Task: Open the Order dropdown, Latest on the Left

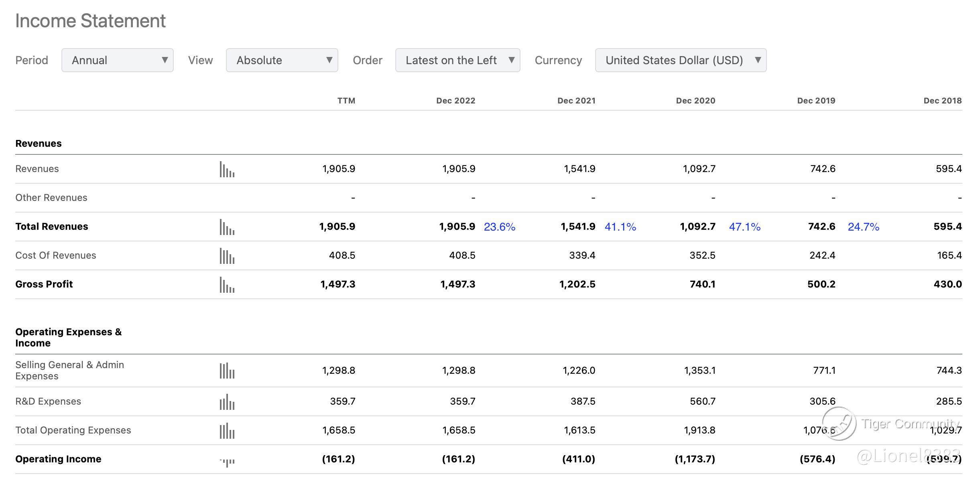Action: [x=457, y=60]
